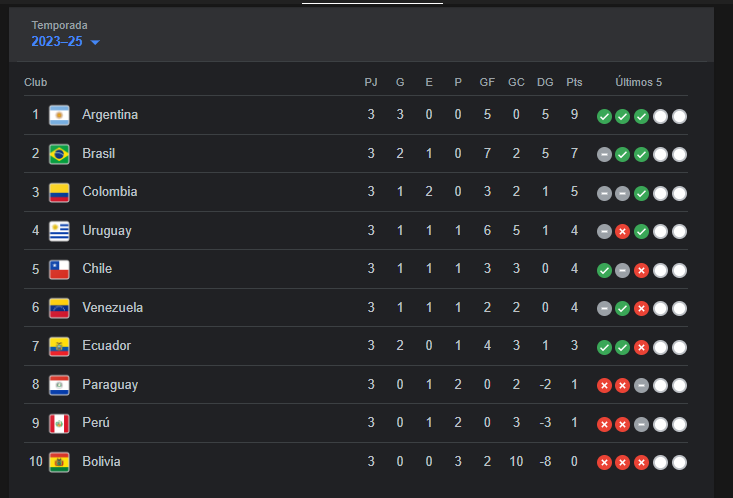
Task: Select the Ecuador team name
Action: point(106,346)
